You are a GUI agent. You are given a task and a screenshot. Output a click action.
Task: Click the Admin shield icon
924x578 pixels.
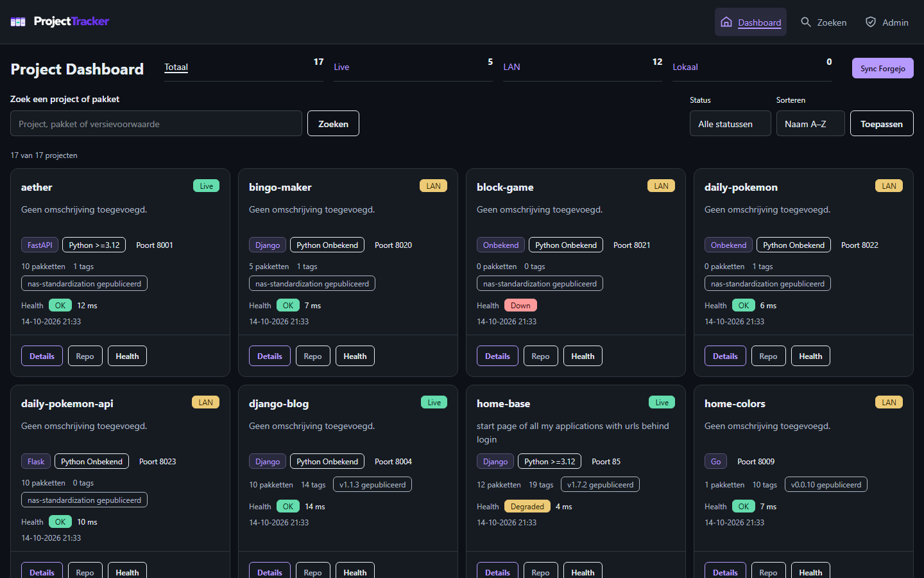pyautogui.click(x=871, y=22)
